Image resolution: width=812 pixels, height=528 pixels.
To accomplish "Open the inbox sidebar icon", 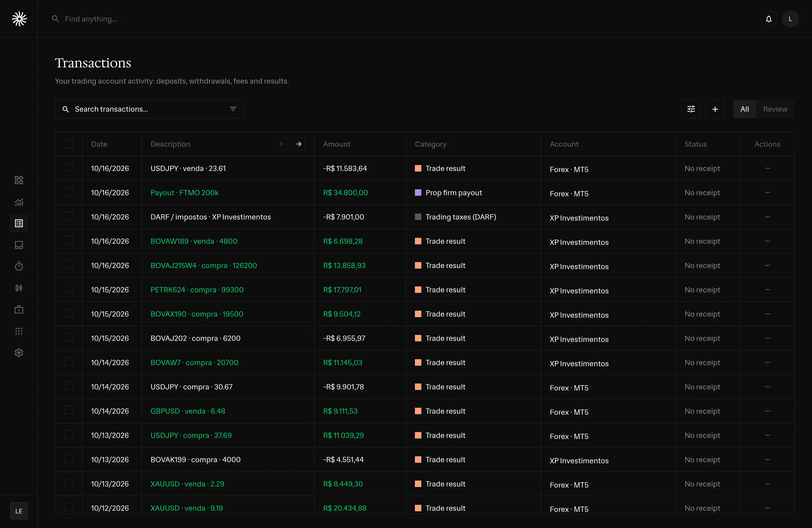I will click(19, 245).
